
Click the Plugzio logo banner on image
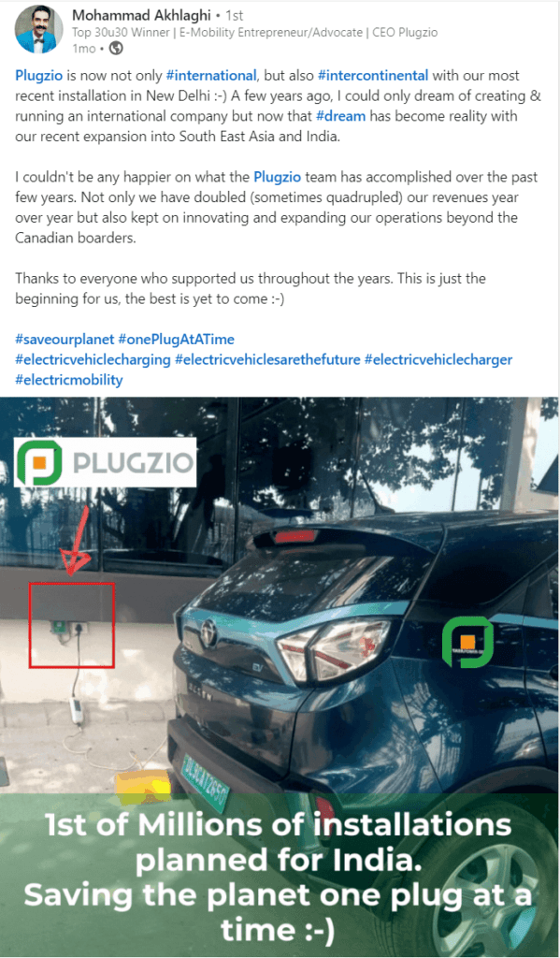click(x=105, y=462)
